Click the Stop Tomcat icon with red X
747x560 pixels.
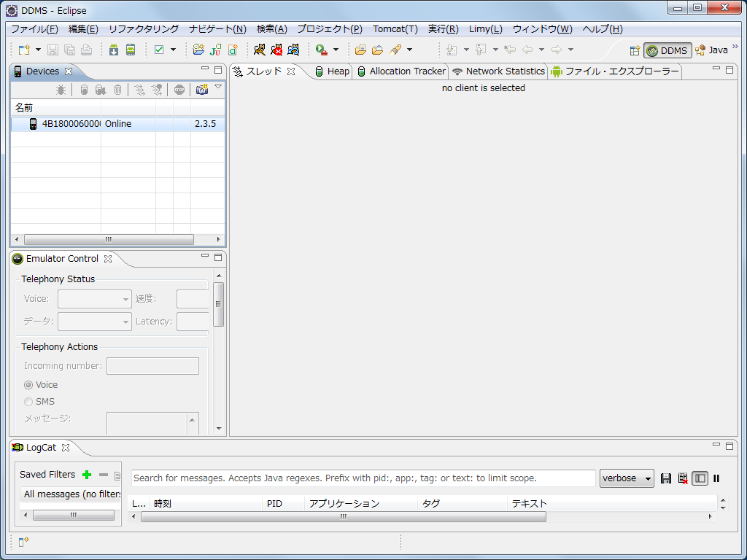coord(276,50)
